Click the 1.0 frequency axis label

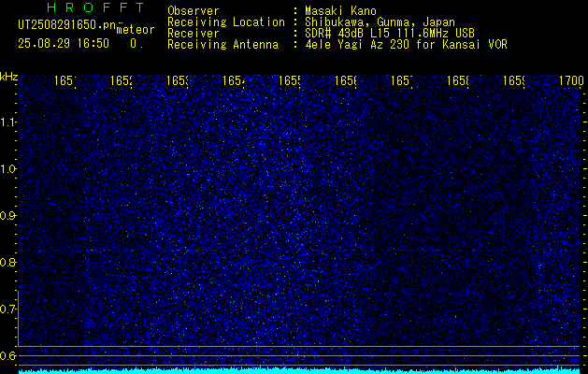pos(7,169)
